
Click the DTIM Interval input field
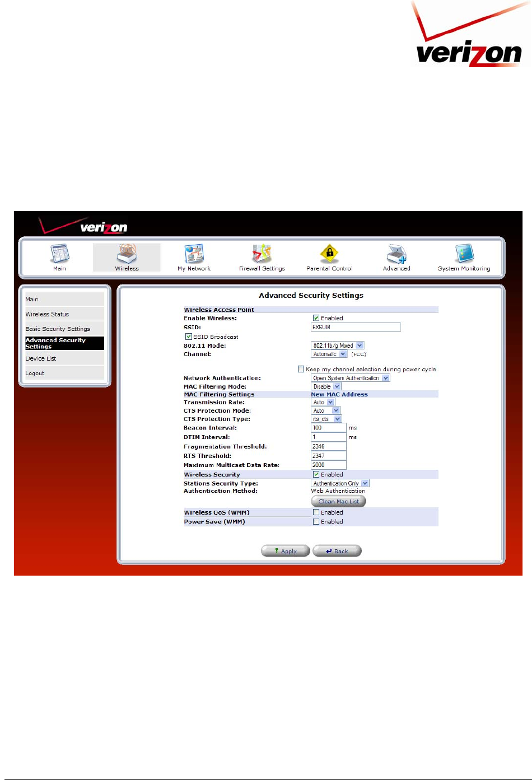[x=329, y=437]
